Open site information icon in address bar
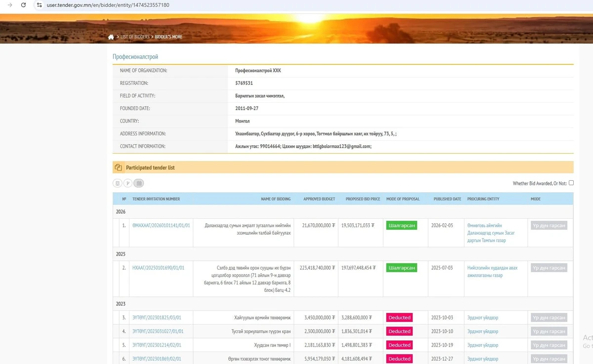593x364 pixels. point(39,5)
